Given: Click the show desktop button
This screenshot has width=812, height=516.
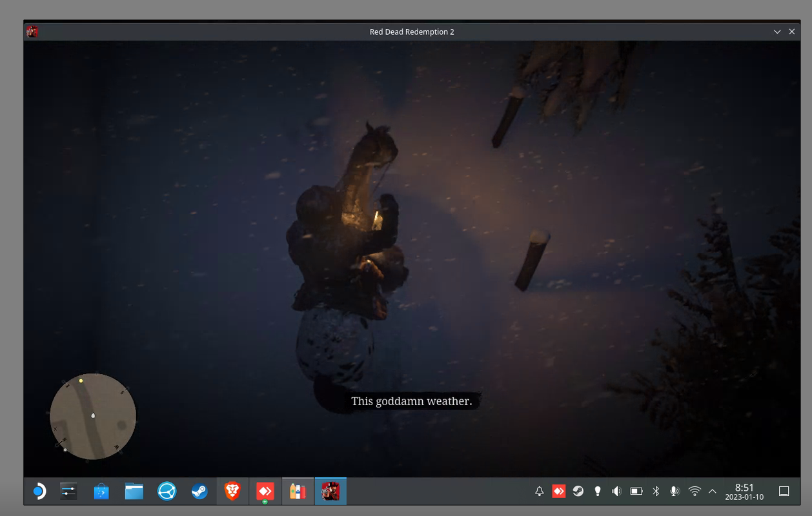Looking at the screenshot, I should click(x=784, y=491).
